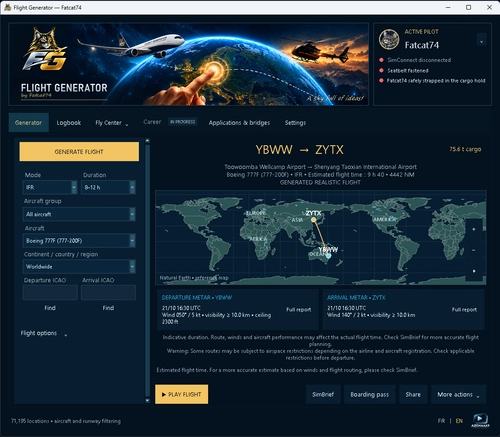Click the 71,195 locations status text
The image size is (500, 437).
click(66, 421)
